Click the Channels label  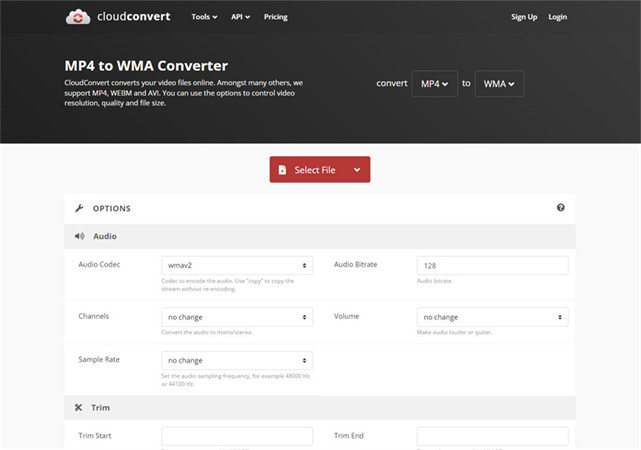click(94, 316)
